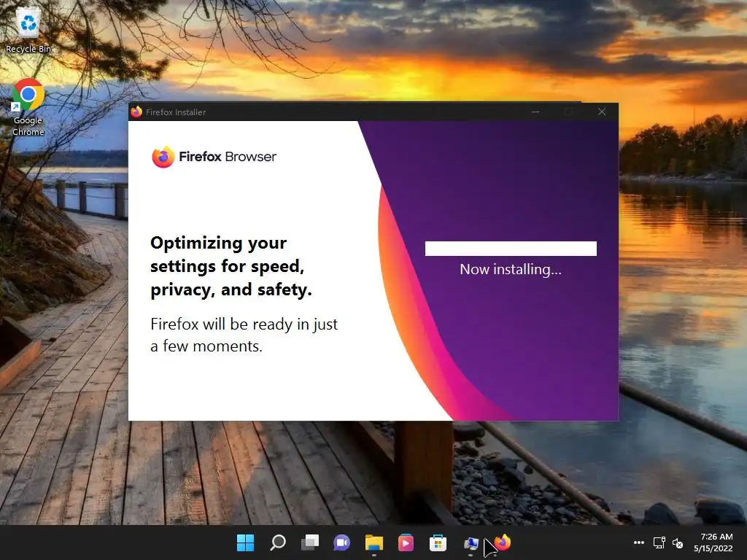Open Microsoft Store from the taskbar
This screenshot has width=747, height=560.
tap(438, 542)
